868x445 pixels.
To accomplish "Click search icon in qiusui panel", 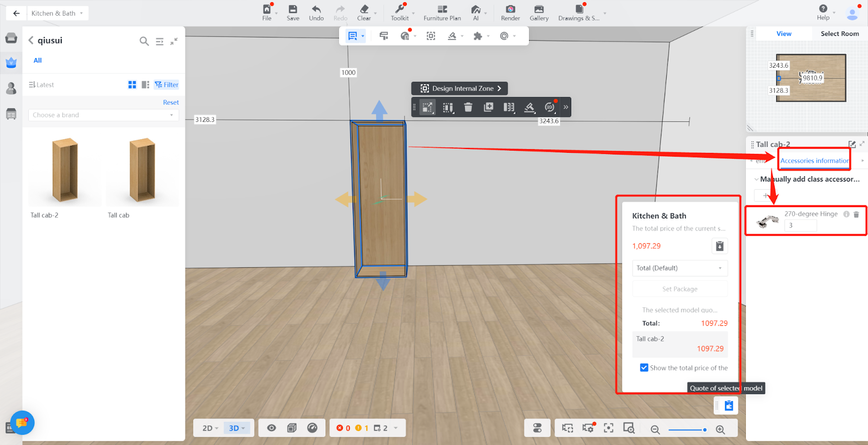I will 144,41.
